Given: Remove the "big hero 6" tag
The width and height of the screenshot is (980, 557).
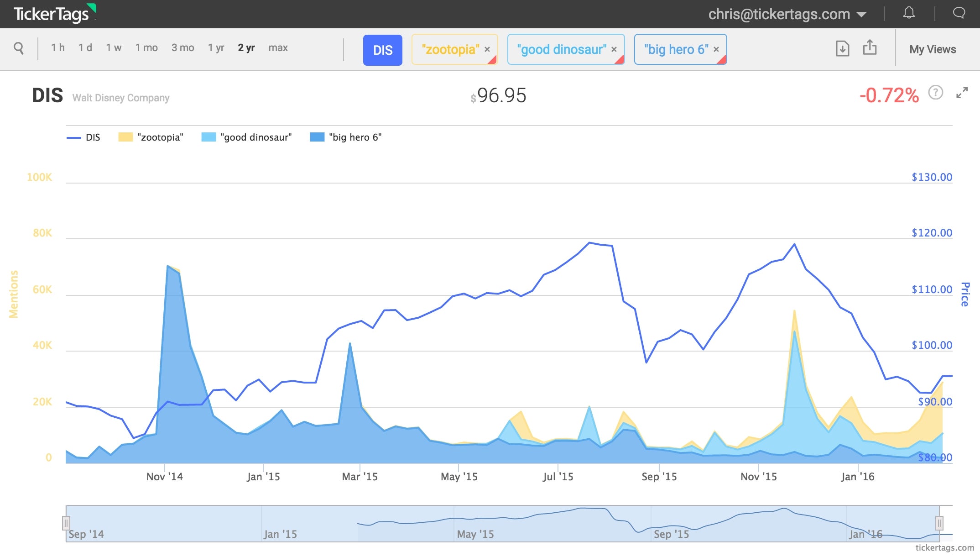Looking at the screenshot, I should 716,49.
